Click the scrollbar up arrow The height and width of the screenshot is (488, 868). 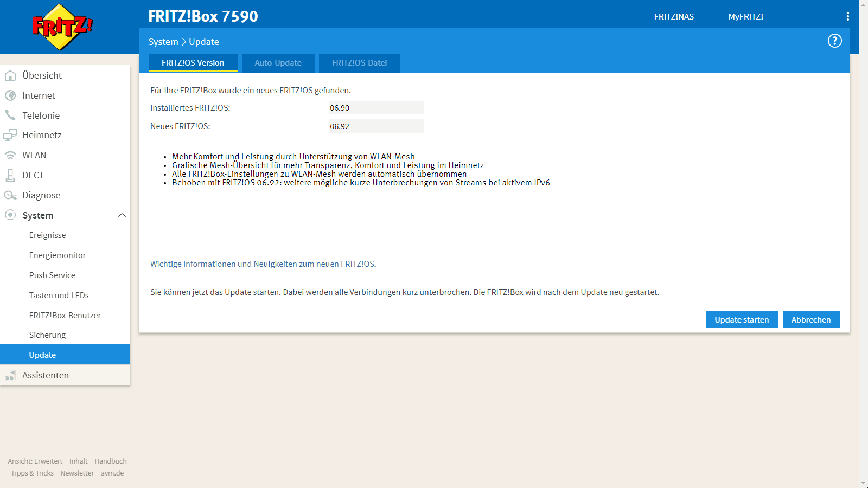click(x=863, y=4)
